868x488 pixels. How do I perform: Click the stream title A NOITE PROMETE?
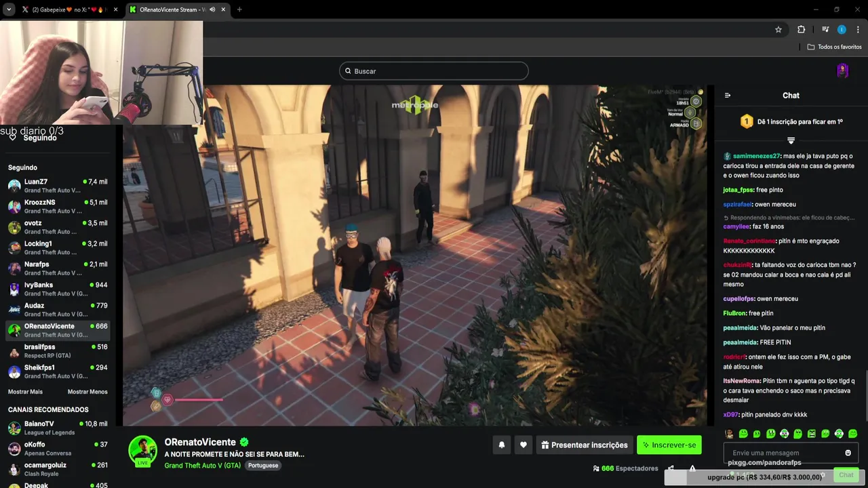pos(235,454)
